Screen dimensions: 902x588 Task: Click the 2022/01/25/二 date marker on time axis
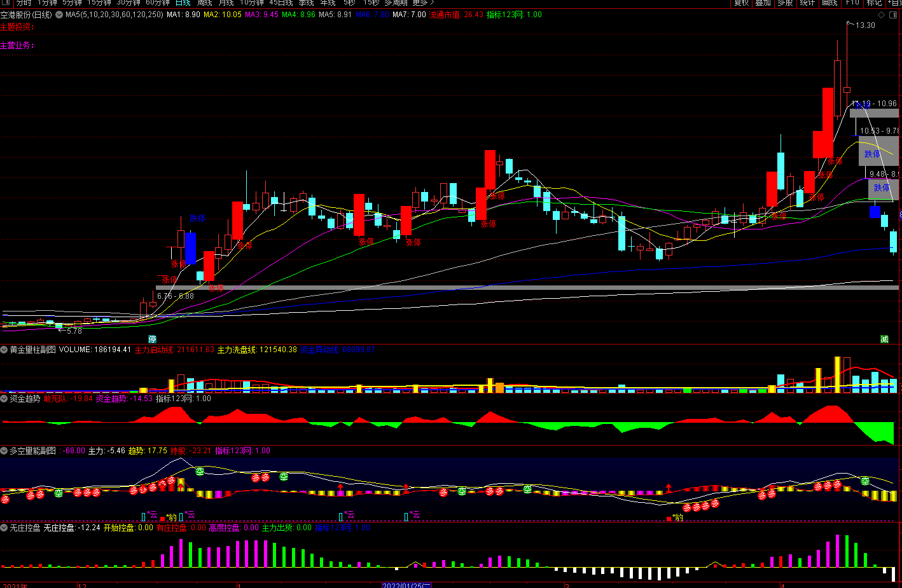click(x=406, y=585)
